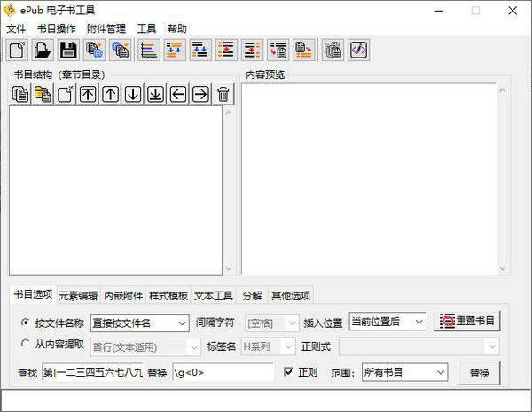Viewport: 532px width, 412px height.
Task: Click the lines with red arrow document icon
Action: point(278,50)
